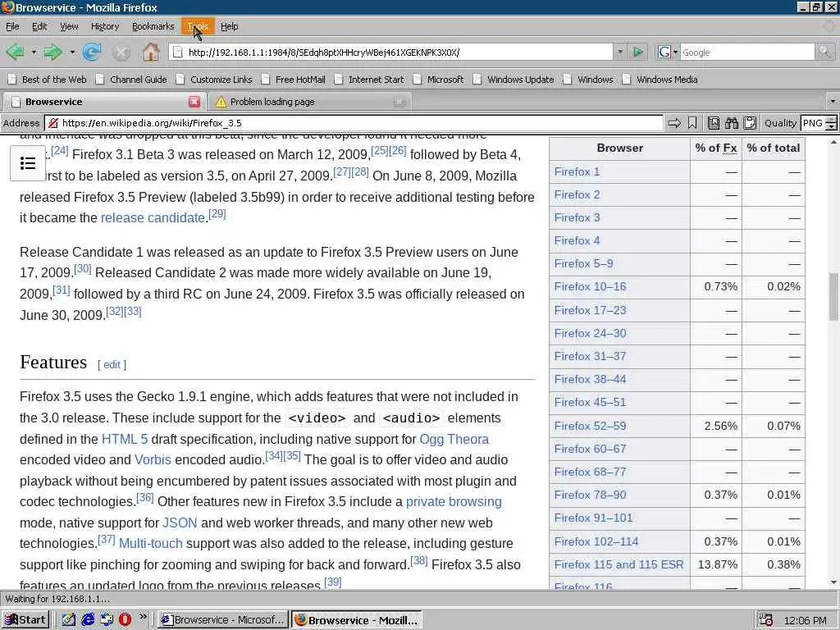The image size is (840, 630).
Task: Close the Browservice tab
Action: (194, 102)
